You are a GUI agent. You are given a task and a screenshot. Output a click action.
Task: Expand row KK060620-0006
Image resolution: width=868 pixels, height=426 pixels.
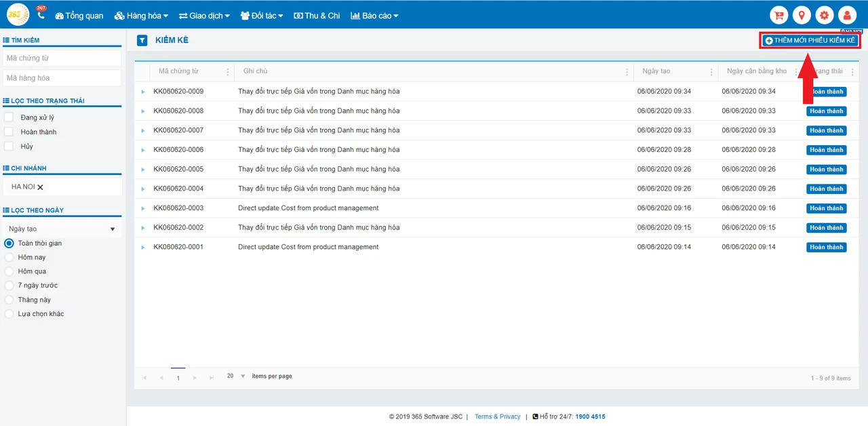tap(143, 150)
